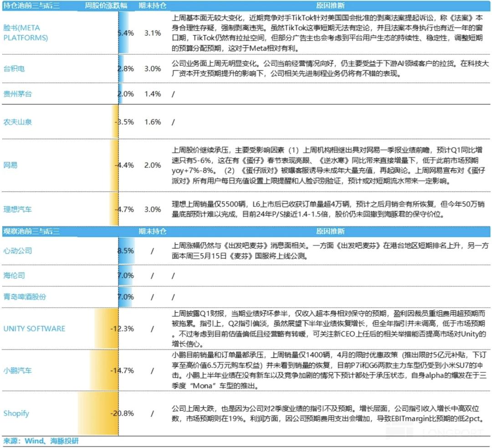Select 理想汽车's 3.0% holding cell
The height and width of the screenshot is (448, 492).
pyautogui.click(x=153, y=210)
